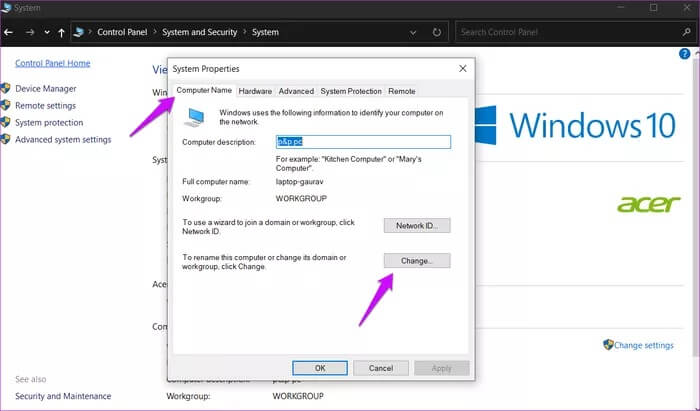Click the Computer description text field
The height and width of the screenshot is (411, 700).
(363, 142)
